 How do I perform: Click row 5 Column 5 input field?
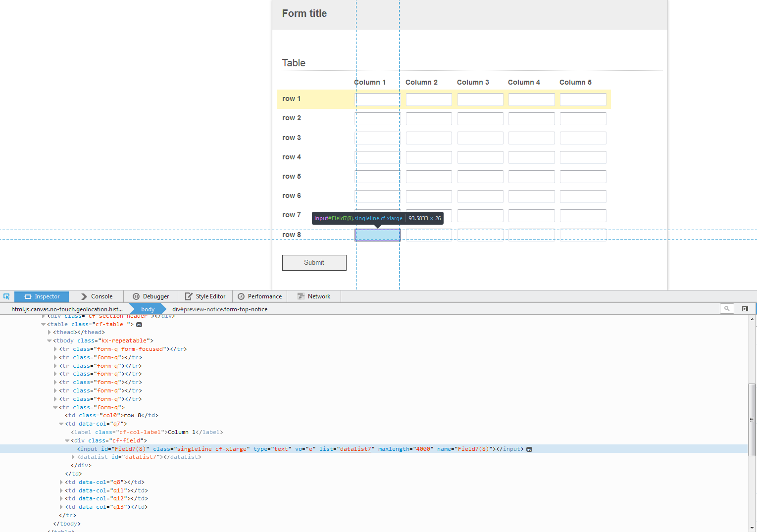[583, 177]
